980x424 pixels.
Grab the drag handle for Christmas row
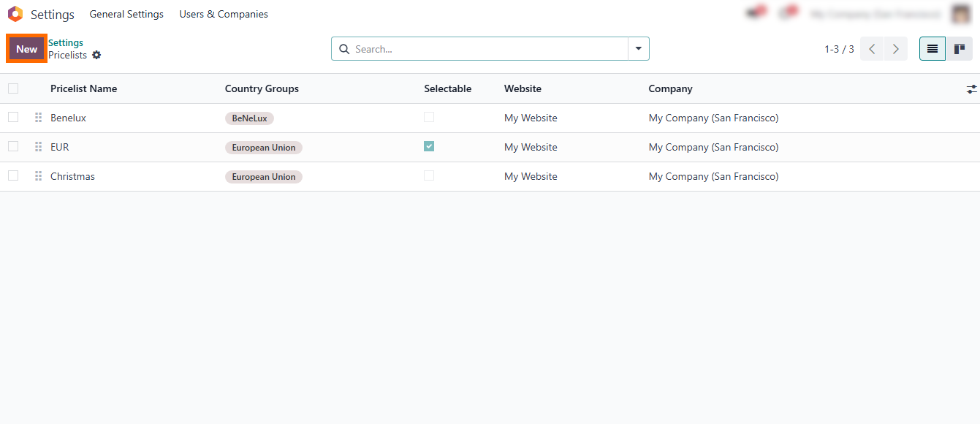click(38, 176)
